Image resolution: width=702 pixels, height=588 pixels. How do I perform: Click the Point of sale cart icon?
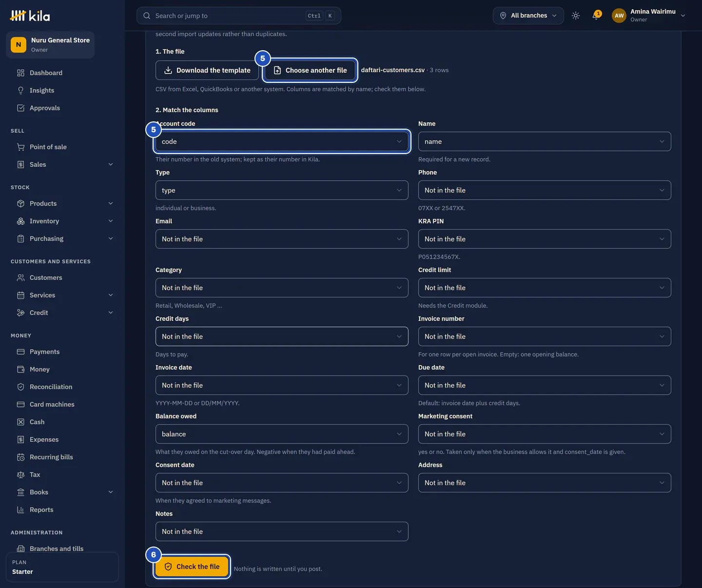tap(20, 147)
